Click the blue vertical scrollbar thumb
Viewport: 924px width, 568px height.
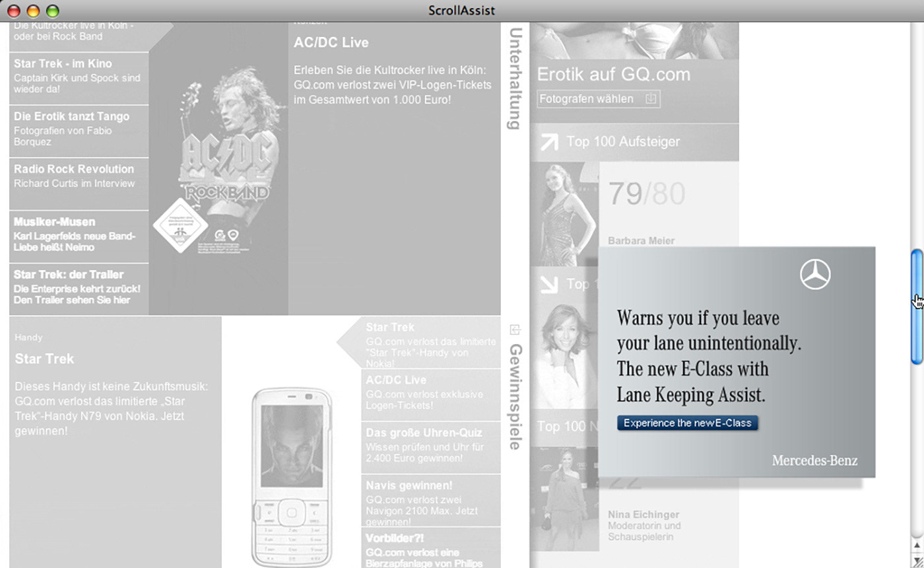[917, 306]
